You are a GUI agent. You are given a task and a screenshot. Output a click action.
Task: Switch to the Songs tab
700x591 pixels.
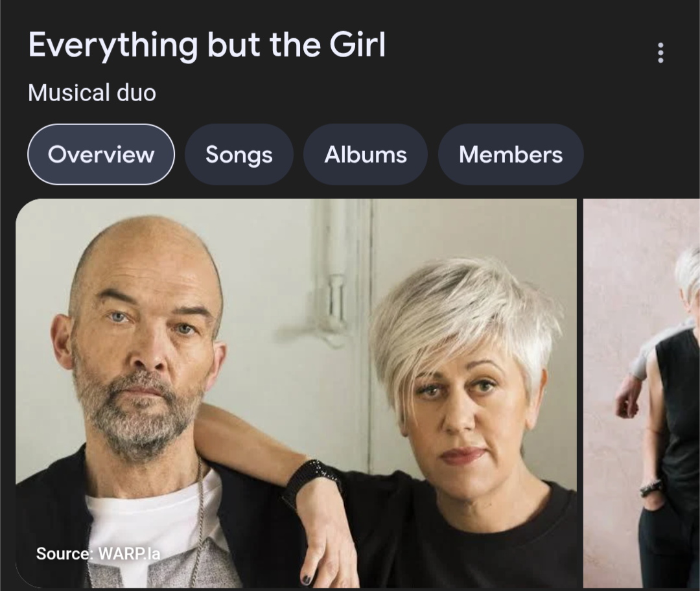point(239,154)
